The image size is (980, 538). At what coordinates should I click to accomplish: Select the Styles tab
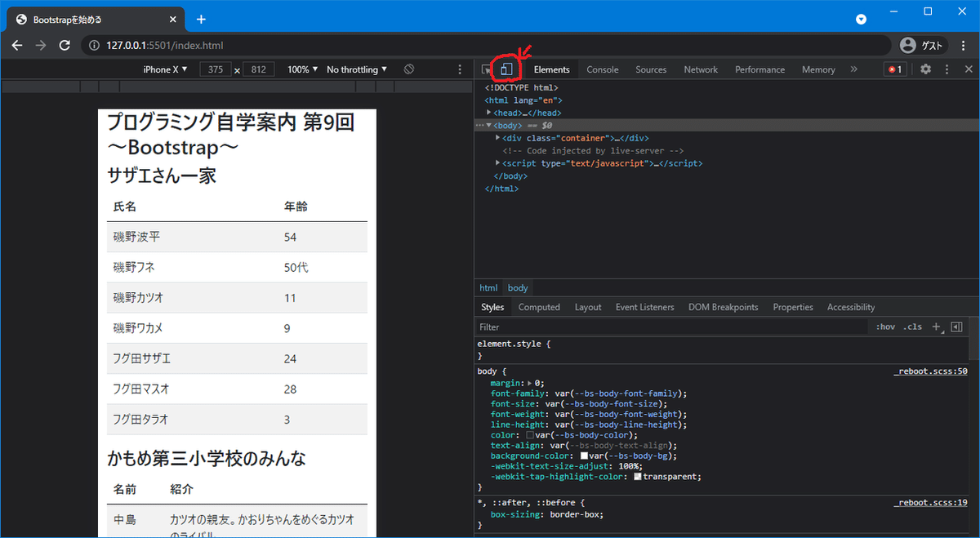tap(492, 307)
